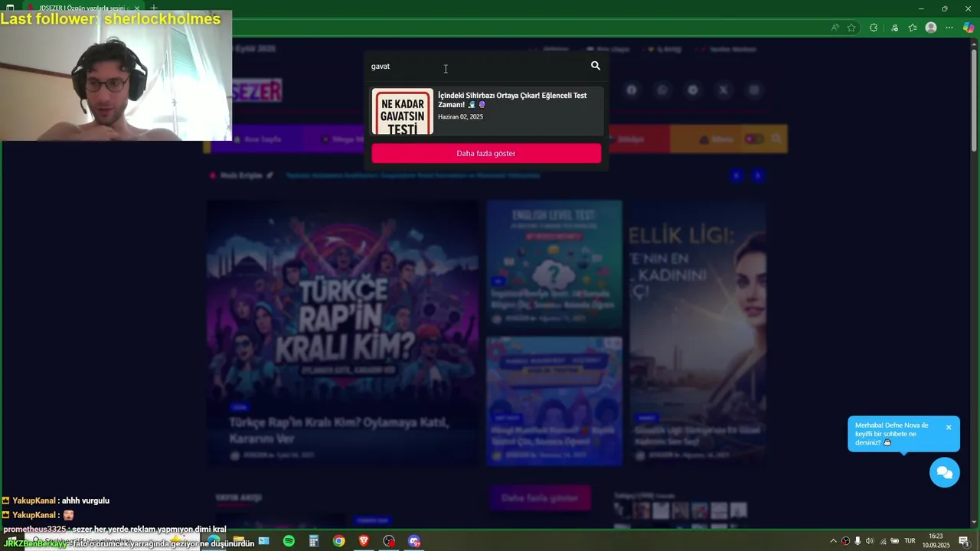This screenshot has width=980, height=551.
Task: Click the "Daha fazla göster" search results button
Action: pos(486,154)
